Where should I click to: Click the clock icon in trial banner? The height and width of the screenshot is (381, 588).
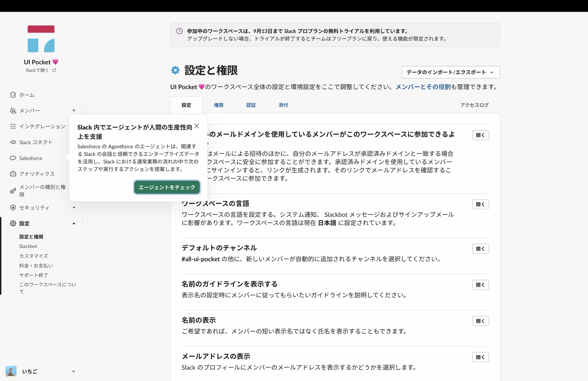[179, 31]
